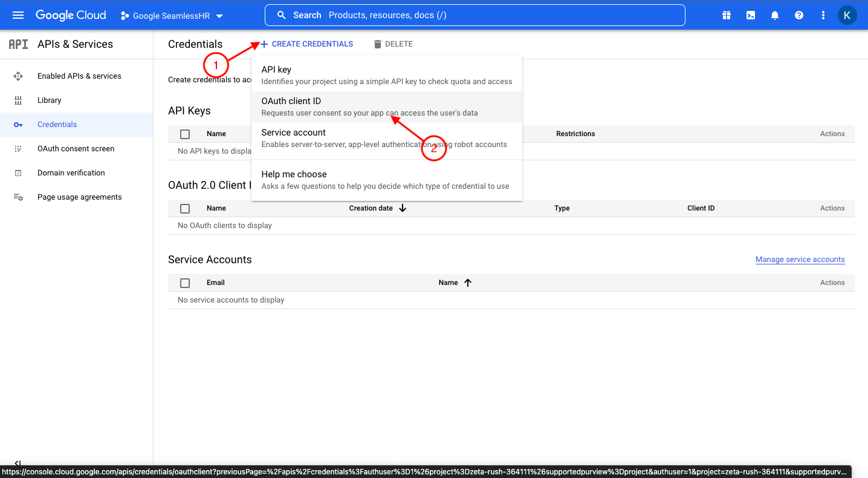Choose API key from the dropdown menu
The image size is (868, 478).
pos(387,76)
